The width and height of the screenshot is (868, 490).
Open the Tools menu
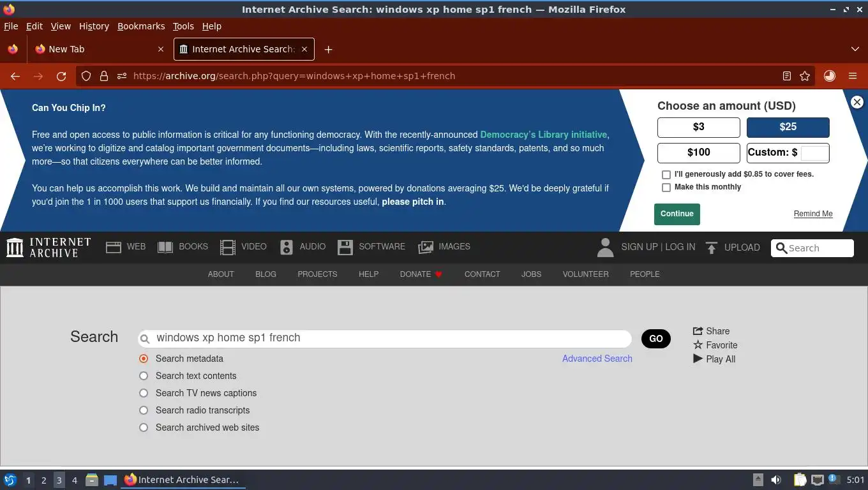pos(183,26)
